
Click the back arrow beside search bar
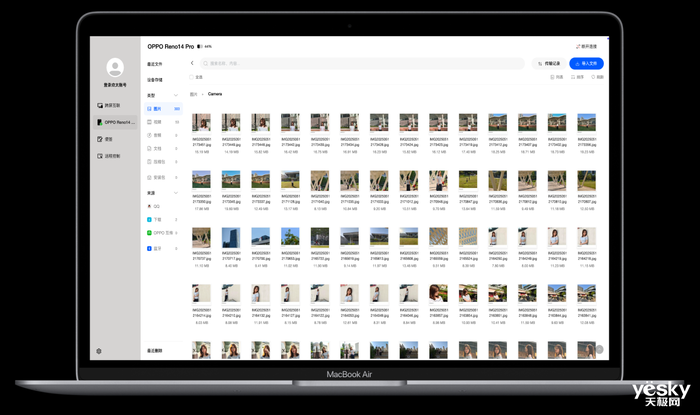point(192,63)
